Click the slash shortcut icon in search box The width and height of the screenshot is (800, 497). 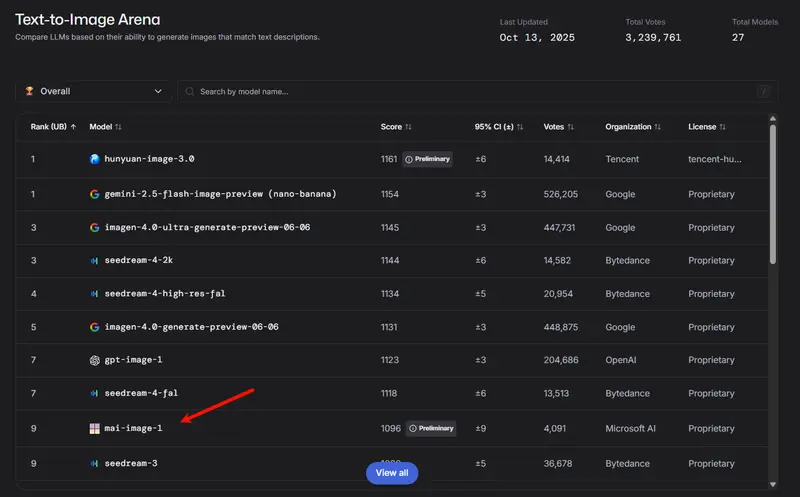(764, 91)
